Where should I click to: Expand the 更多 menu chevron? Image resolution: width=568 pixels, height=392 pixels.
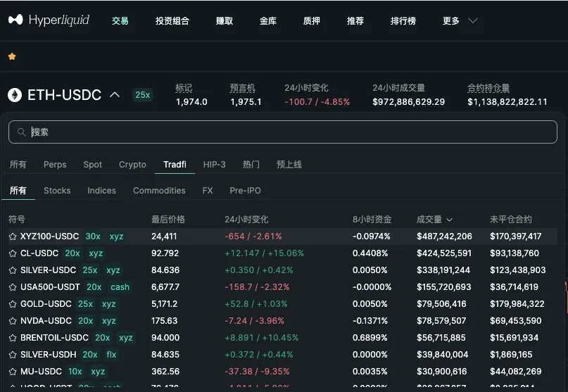tap(473, 20)
